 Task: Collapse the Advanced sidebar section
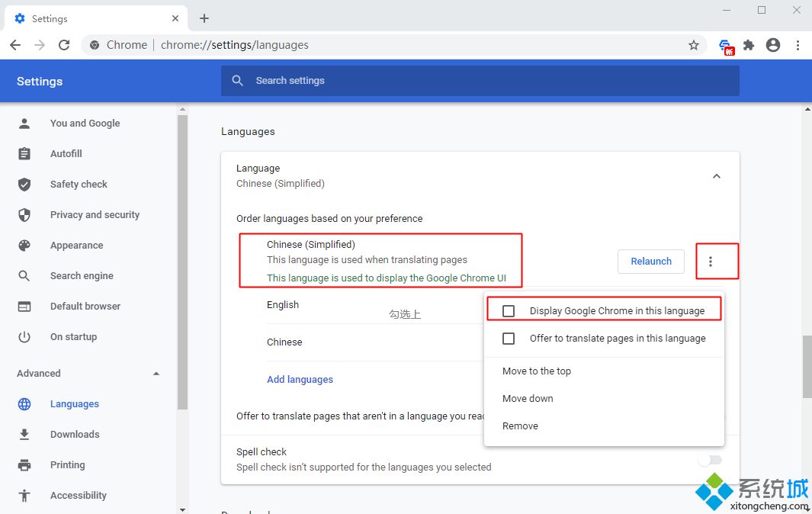156,374
